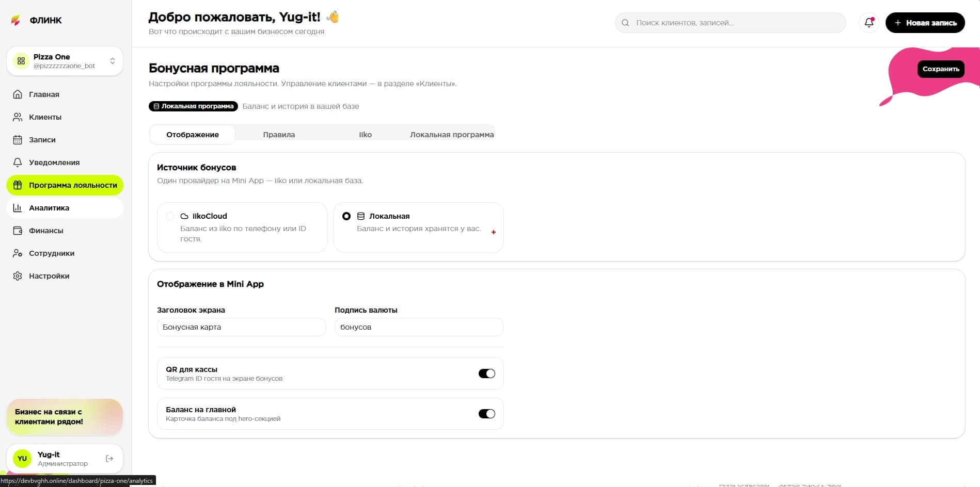Switch to the iiko tab
Viewport: 980px width, 487px height.
[x=365, y=135]
